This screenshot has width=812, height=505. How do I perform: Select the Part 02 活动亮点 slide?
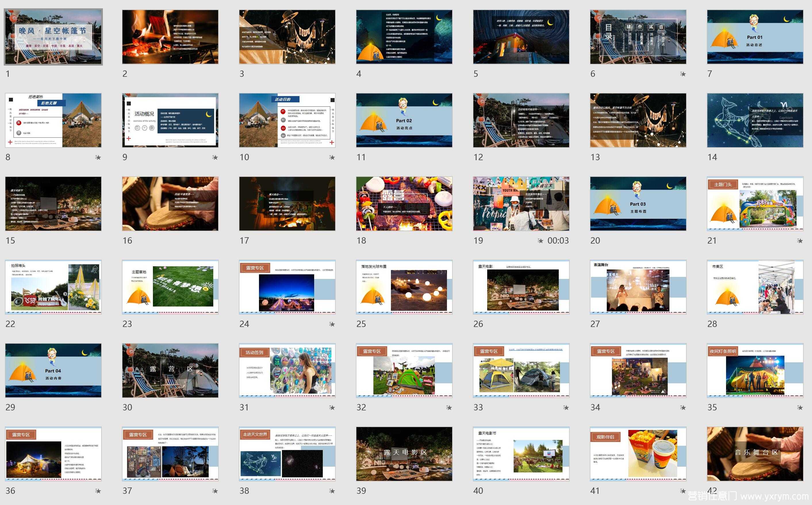coord(404,120)
